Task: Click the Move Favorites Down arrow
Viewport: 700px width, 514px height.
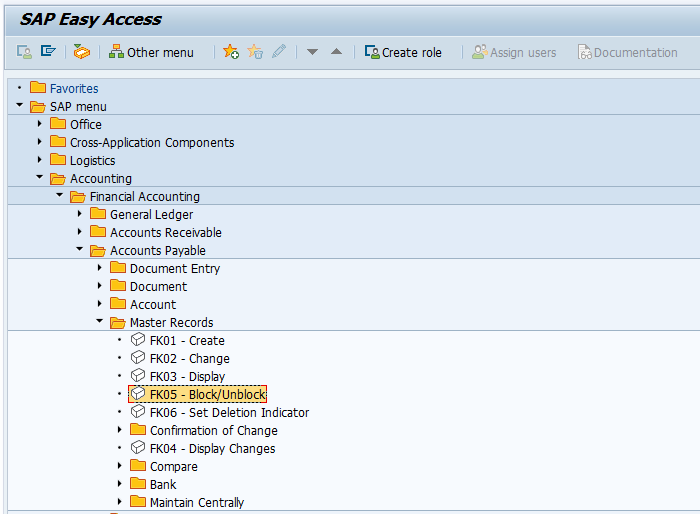Action: coord(312,52)
